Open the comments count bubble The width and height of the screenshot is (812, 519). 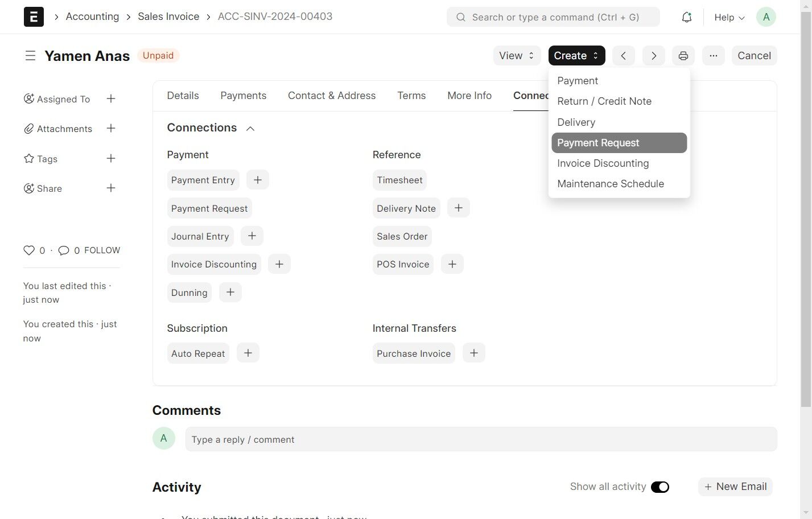[64, 250]
